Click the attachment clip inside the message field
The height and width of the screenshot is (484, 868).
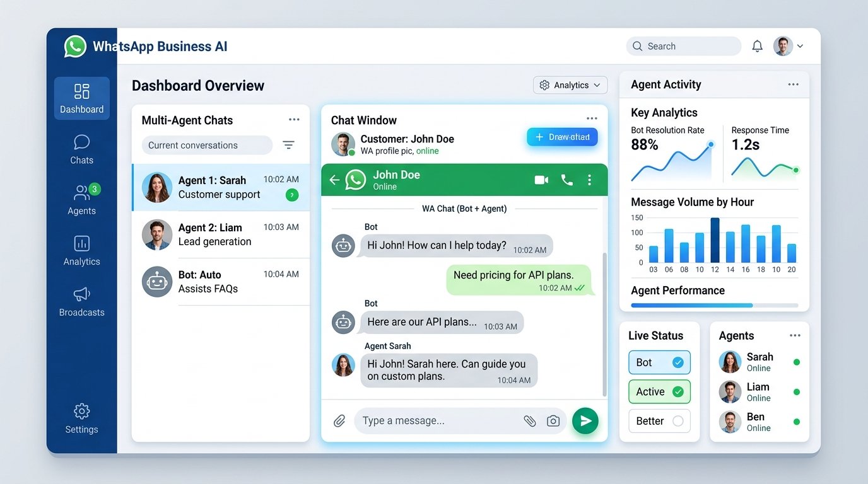(530, 421)
